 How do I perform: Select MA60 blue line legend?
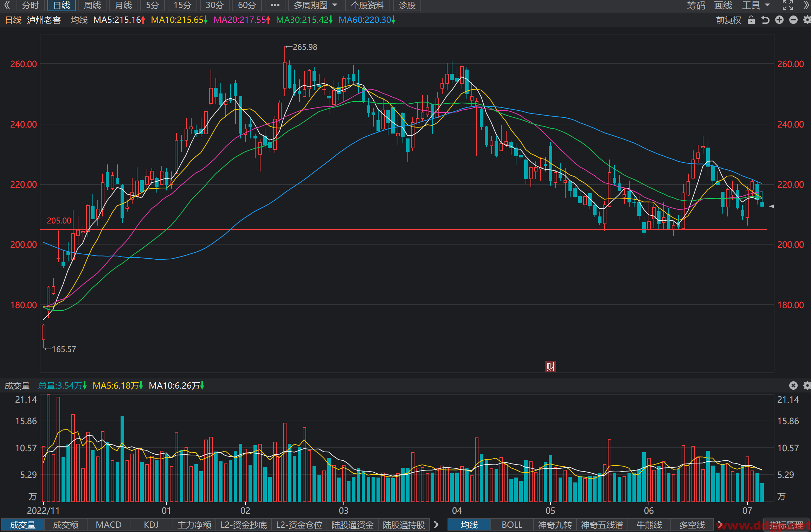(x=367, y=20)
